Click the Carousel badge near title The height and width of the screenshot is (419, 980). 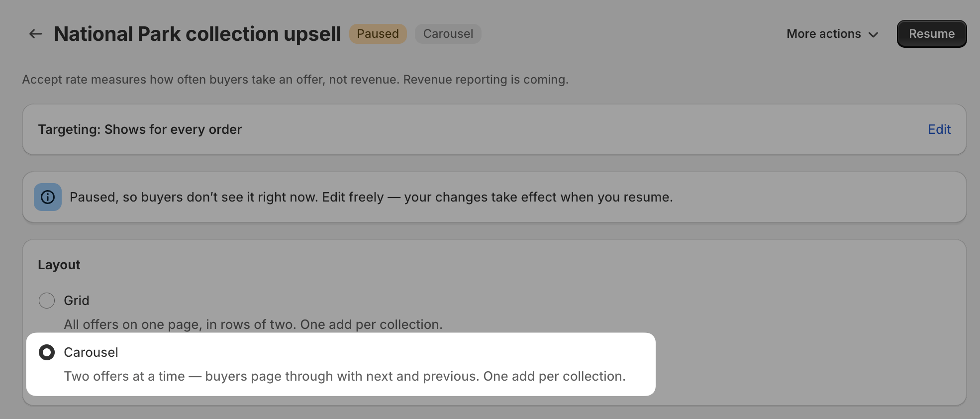point(448,34)
